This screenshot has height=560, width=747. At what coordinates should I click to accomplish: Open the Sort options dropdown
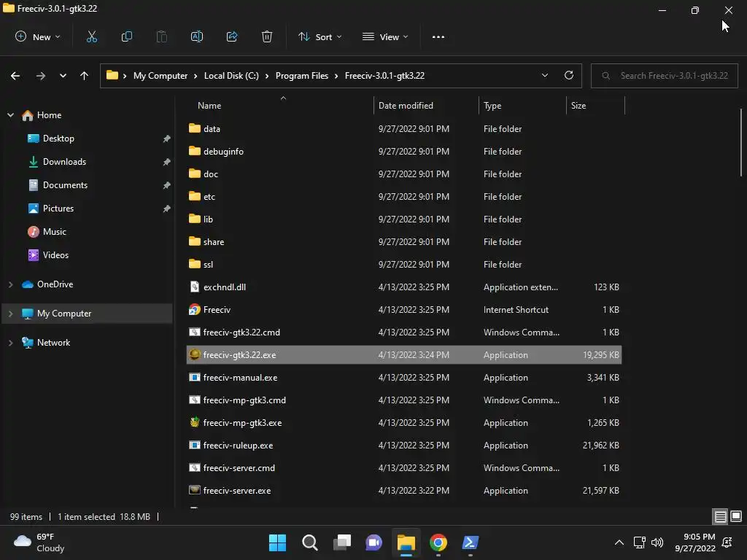[x=320, y=36]
